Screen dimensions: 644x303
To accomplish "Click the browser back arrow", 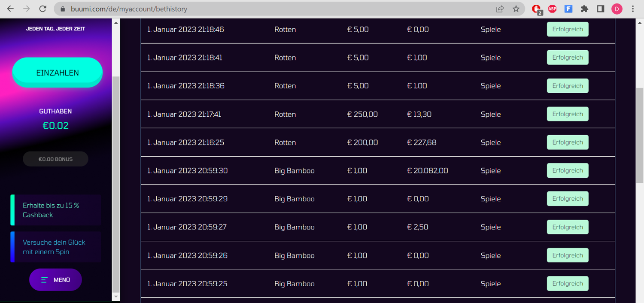I will [10, 9].
